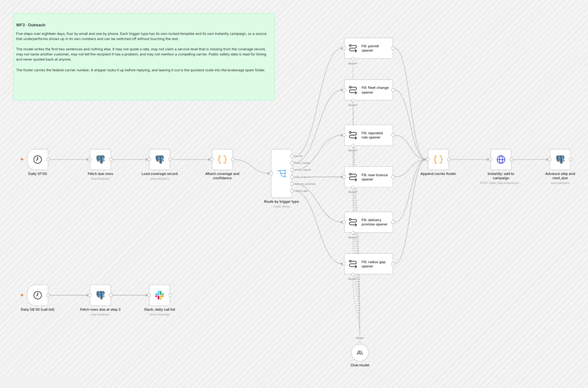Viewport: 588px width, 388px height.
Task: Click the delivery_promise output connector
Action: [292, 184]
